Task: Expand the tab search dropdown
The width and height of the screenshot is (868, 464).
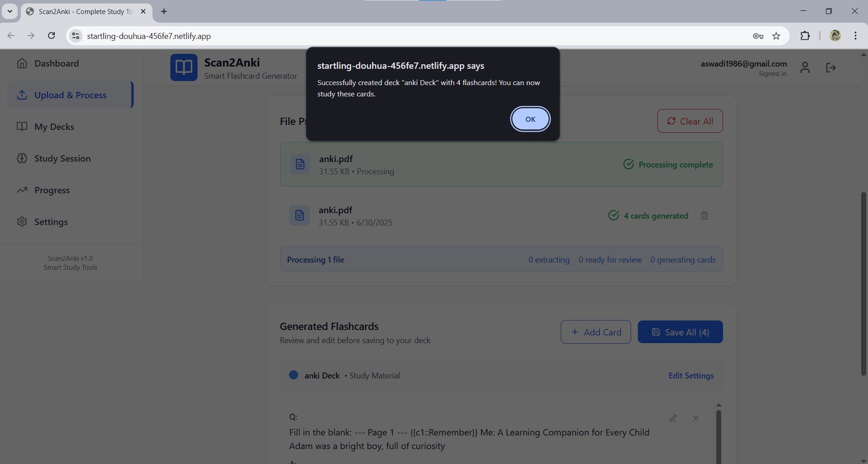Action: 10,11
